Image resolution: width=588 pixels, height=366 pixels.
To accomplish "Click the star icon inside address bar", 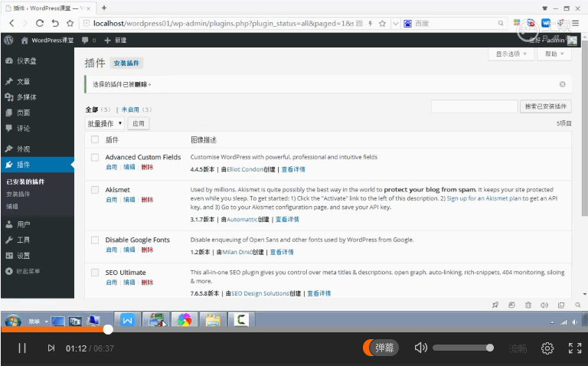I will click(x=382, y=23).
